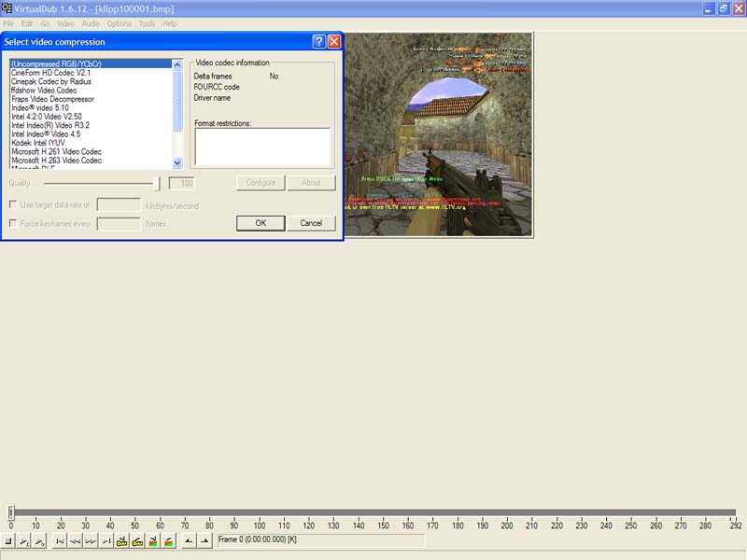Open the Video menu

(x=65, y=23)
